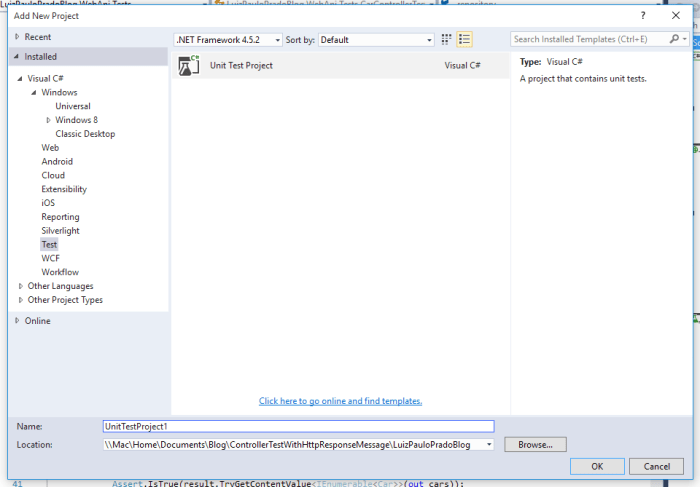Click the go online and find templates link
The height and width of the screenshot is (487, 700).
[x=340, y=401]
